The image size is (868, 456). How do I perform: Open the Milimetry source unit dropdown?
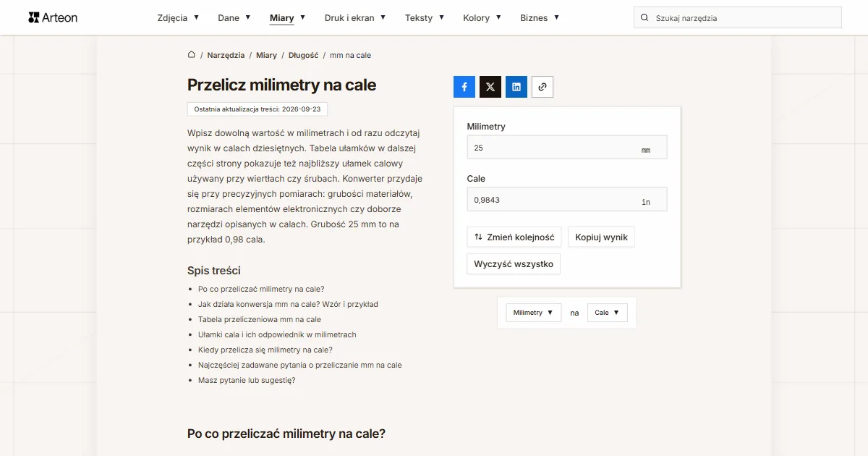tap(533, 313)
